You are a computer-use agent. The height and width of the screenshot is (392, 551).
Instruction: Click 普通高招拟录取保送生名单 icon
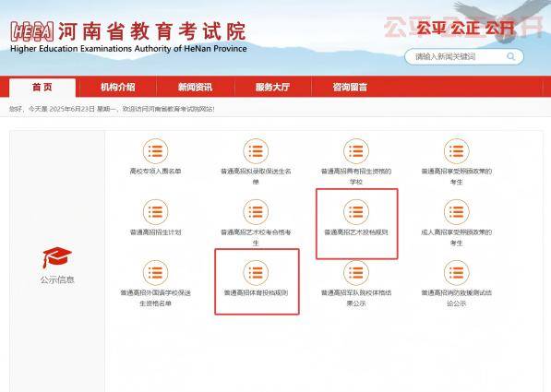(x=256, y=151)
